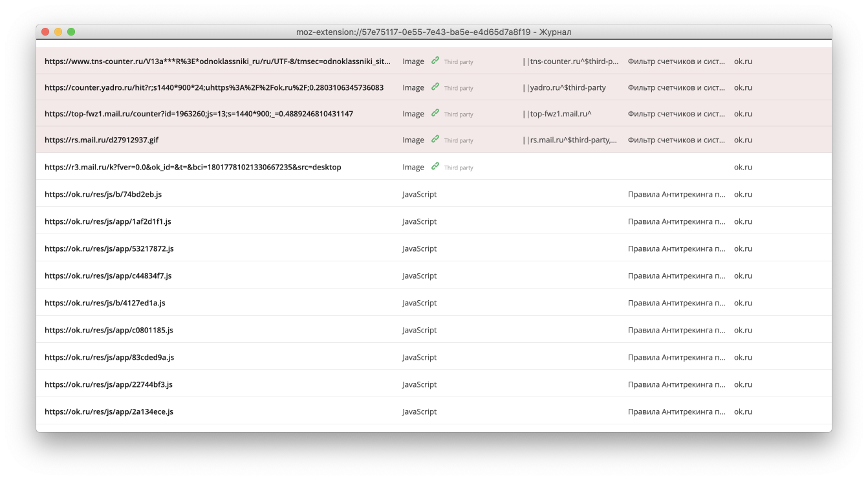
Task: Click the Правила Антитрекинга filter on the 74bd2eb.js row
Action: (675, 193)
